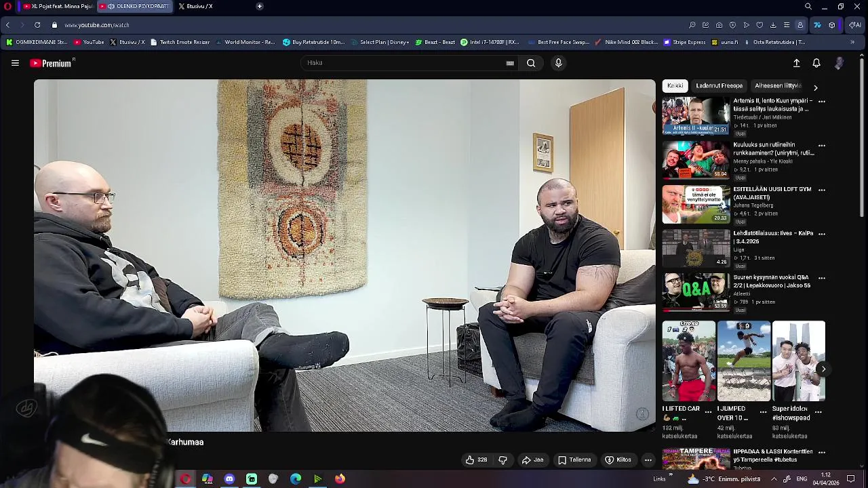Open the Opera flow send icon

tap(746, 25)
